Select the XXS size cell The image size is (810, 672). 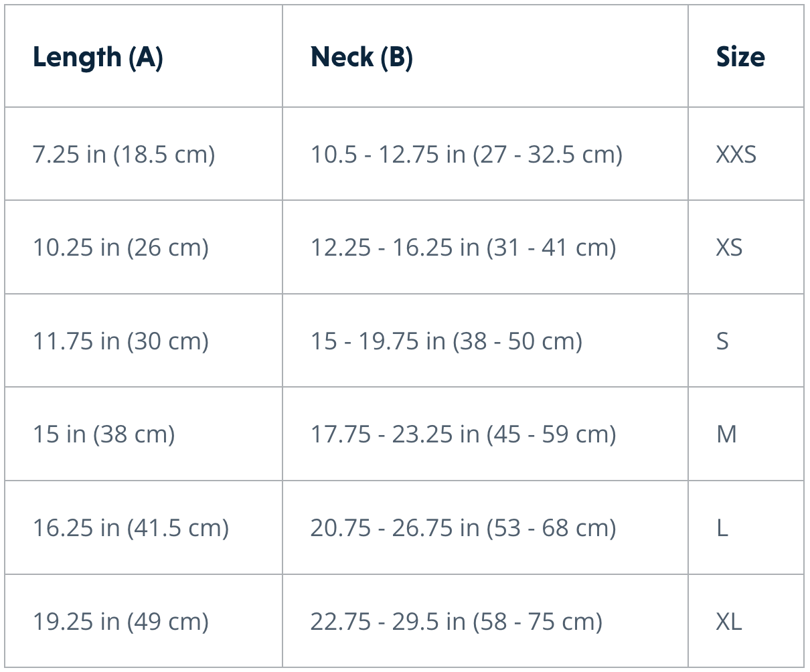pos(736,155)
